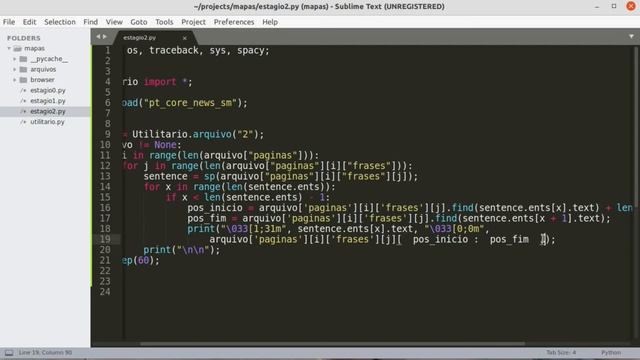640x360 pixels.
Task: Expand the arquivos folder
Action: point(15,70)
